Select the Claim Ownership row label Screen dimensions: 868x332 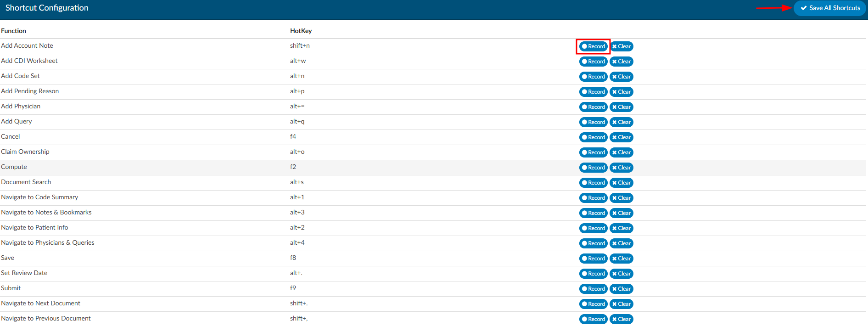tap(25, 152)
